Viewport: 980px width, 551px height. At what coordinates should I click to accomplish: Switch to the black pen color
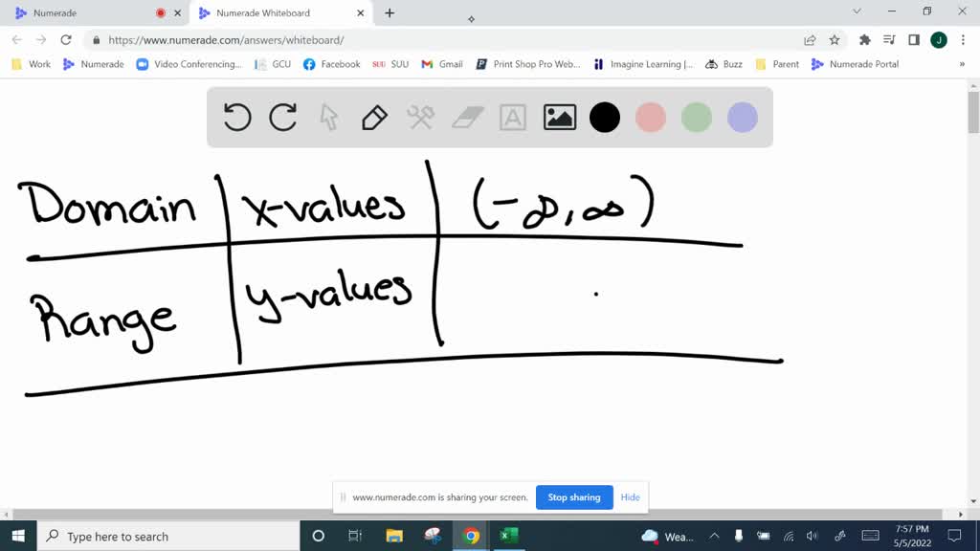coord(605,117)
